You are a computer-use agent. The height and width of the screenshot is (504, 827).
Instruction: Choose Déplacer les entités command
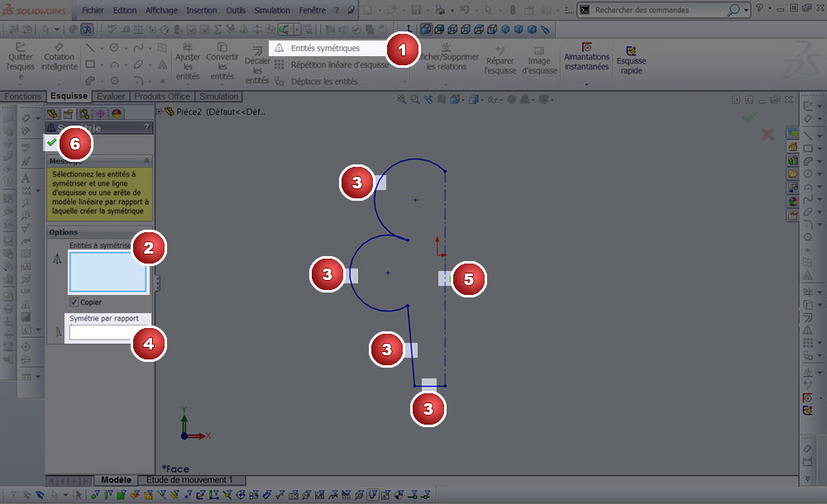pyautogui.click(x=316, y=81)
